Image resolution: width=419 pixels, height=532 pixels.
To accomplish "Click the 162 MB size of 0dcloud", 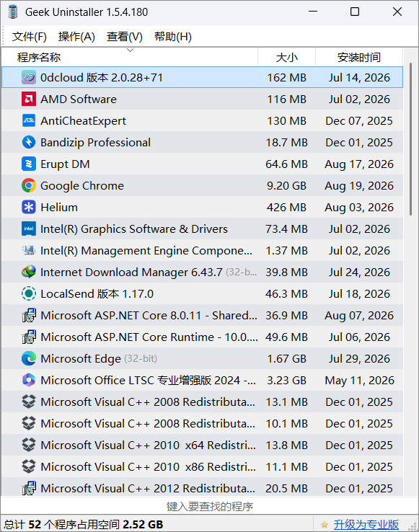I will [286, 78].
